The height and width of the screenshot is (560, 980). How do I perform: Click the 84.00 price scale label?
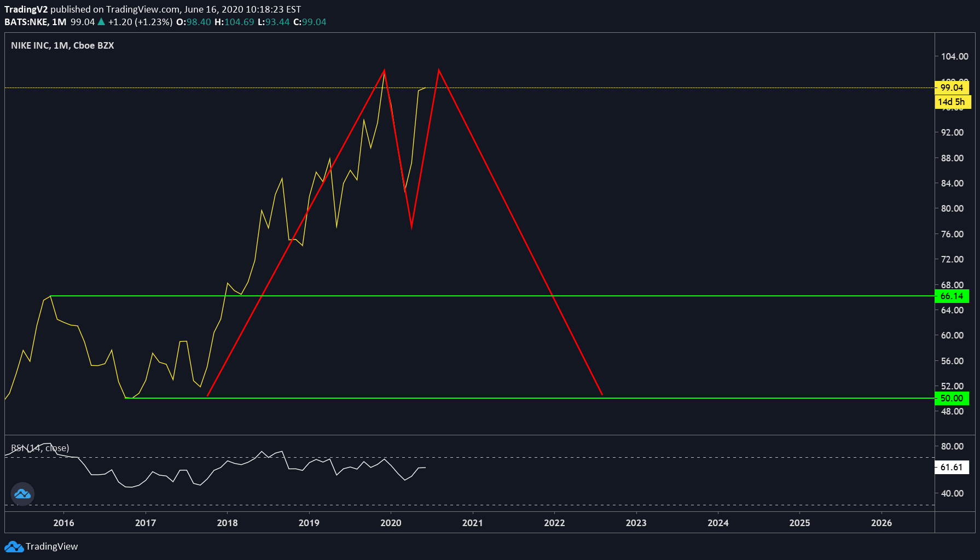952,183
